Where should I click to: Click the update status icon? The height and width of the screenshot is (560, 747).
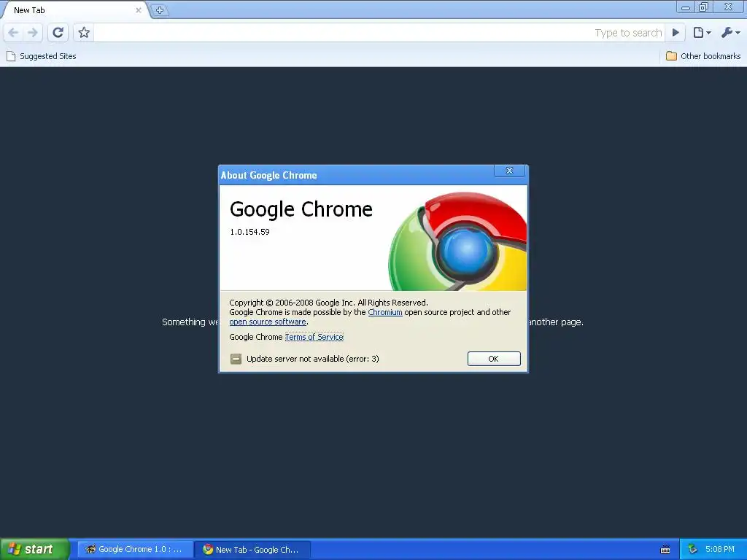(236, 359)
